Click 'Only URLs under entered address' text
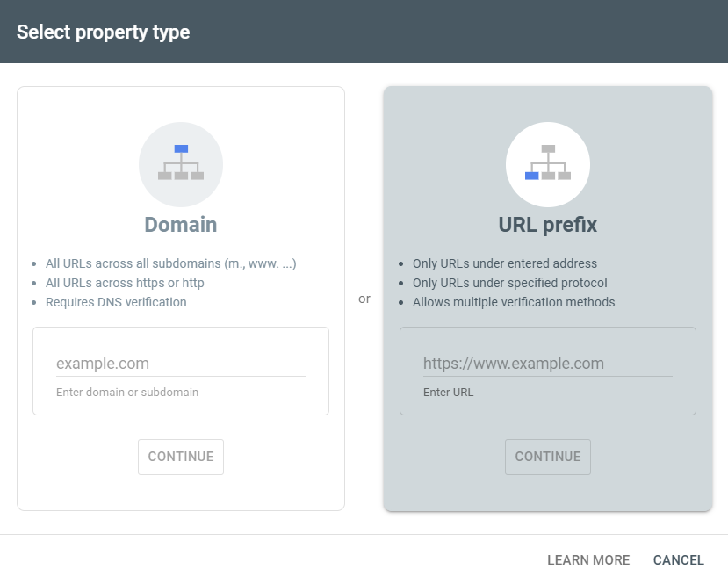728x584 pixels. pos(505,263)
